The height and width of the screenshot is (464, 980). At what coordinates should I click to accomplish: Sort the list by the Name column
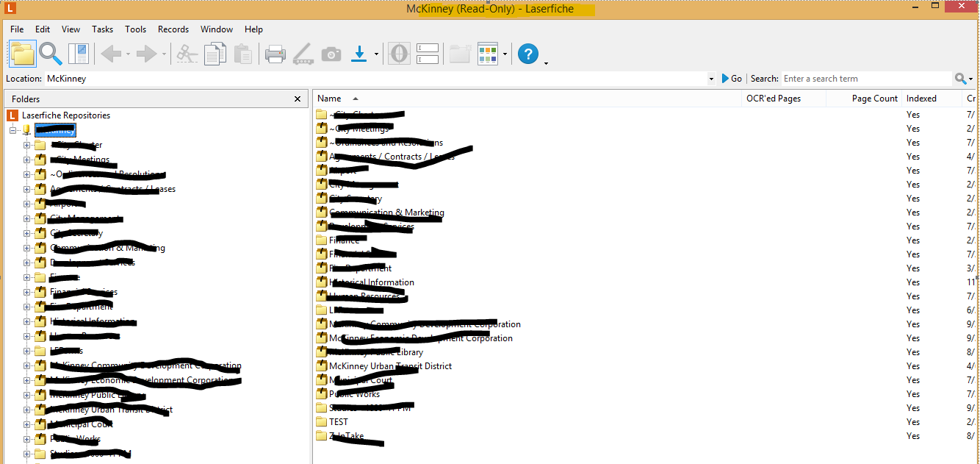point(527,99)
